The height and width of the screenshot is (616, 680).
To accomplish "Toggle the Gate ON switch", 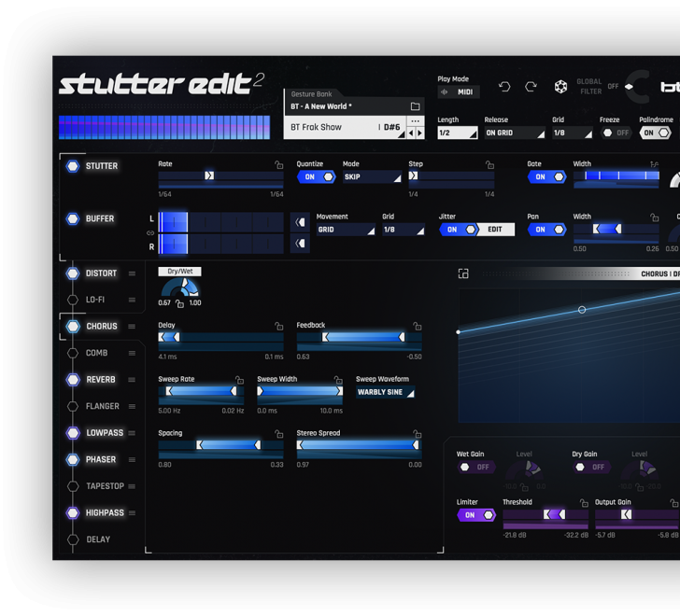I will [x=546, y=176].
